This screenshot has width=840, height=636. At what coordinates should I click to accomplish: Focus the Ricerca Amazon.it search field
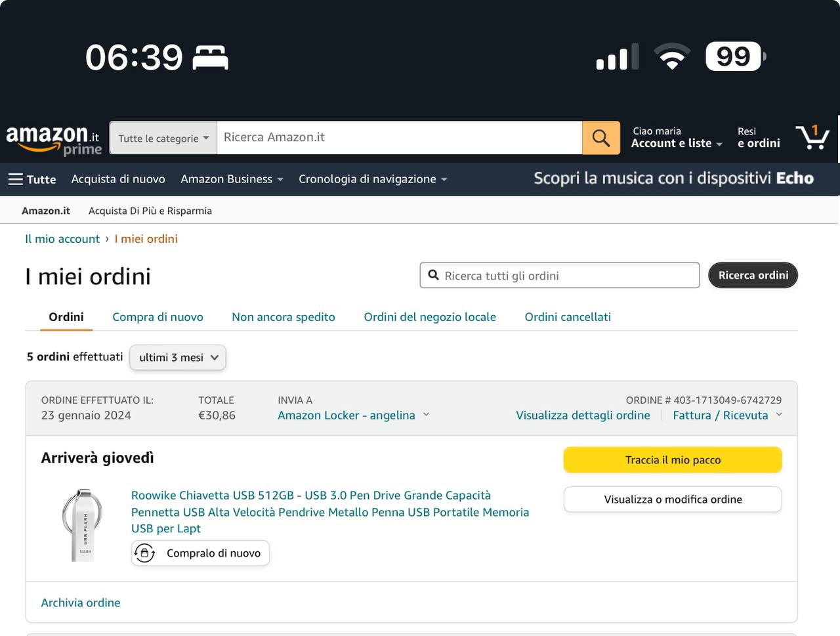tap(400, 138)
